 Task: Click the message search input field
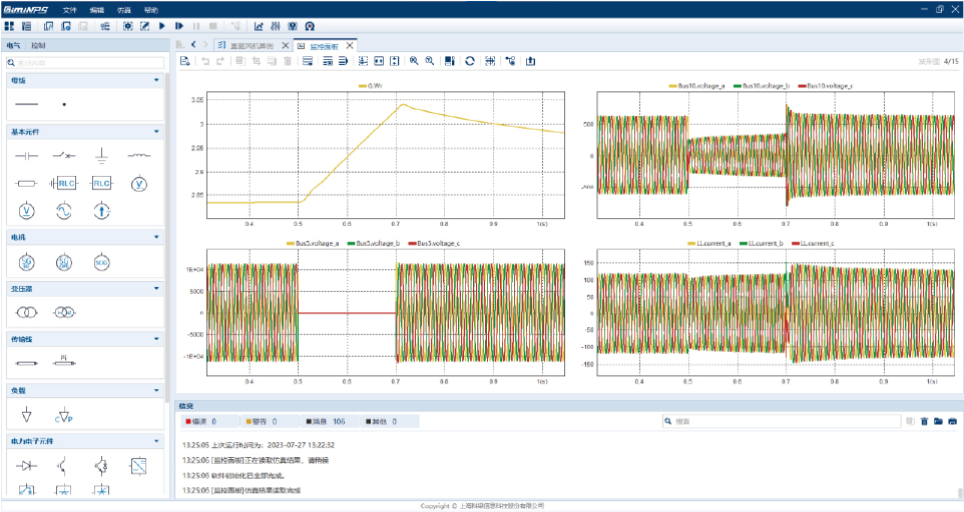[780, 422]
